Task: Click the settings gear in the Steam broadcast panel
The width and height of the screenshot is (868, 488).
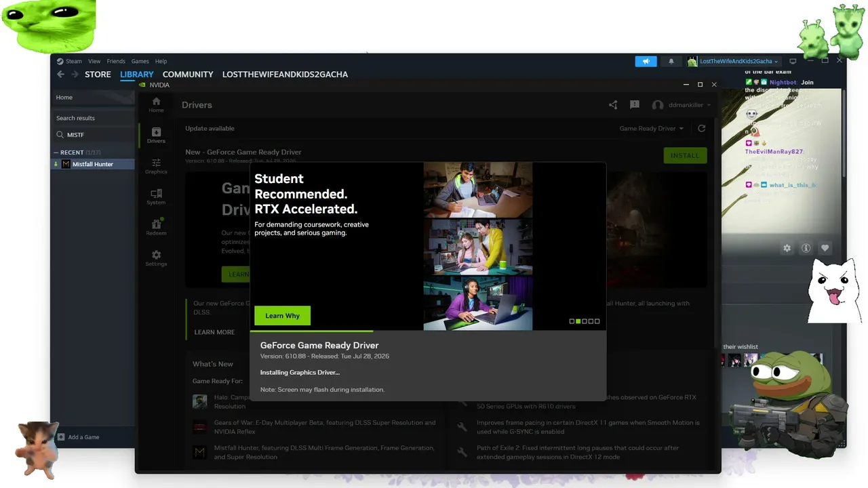Action: click(787, 248)
